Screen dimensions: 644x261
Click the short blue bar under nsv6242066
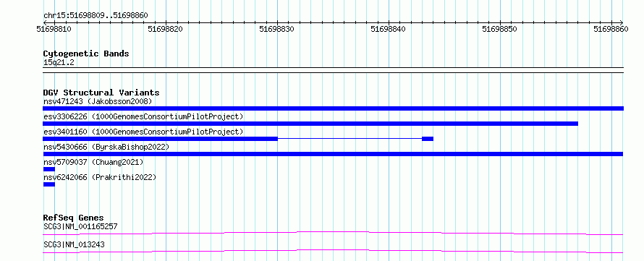49,184
